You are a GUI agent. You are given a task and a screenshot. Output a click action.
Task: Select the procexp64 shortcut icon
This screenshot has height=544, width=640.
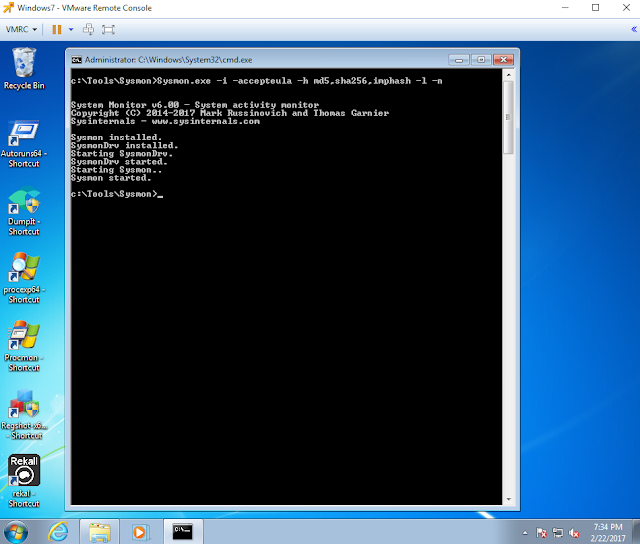[24, 278]
